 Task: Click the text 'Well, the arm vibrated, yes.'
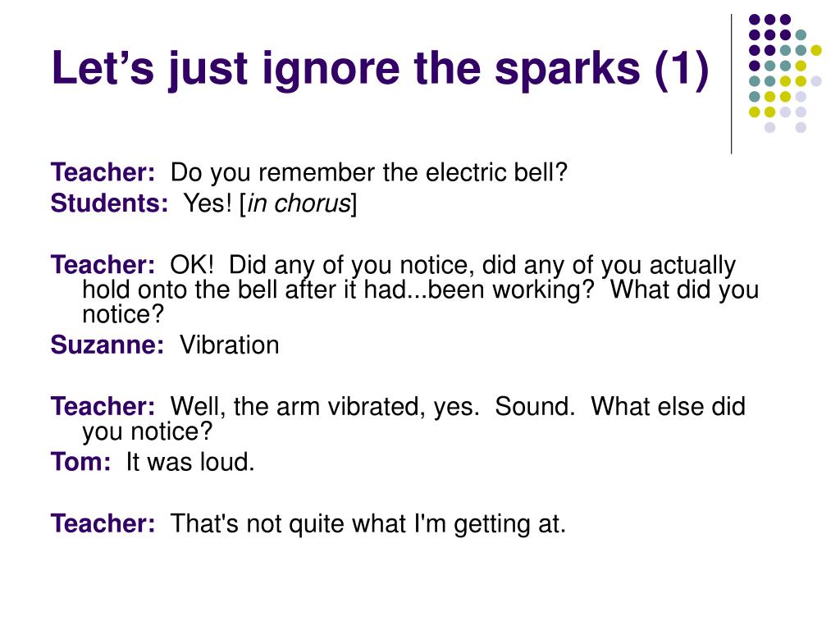pos(325,407)
